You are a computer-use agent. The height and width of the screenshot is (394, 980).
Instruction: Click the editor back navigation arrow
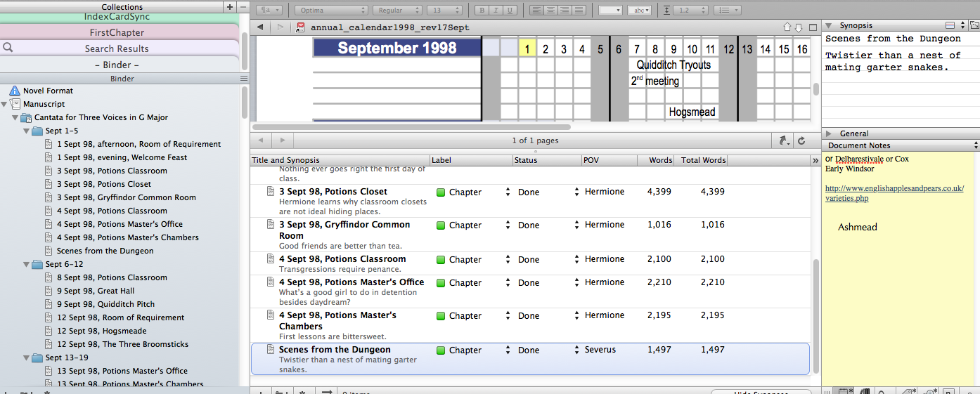tap(260, 27)
